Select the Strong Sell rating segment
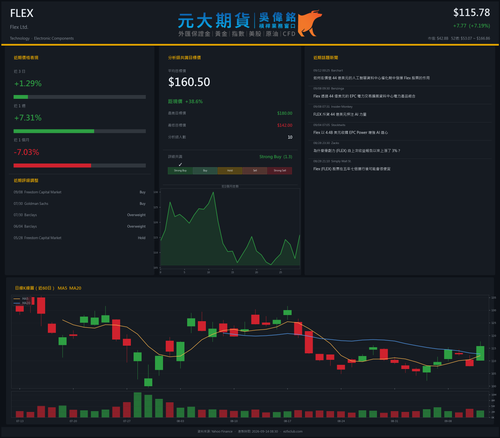 coord(280,171)
